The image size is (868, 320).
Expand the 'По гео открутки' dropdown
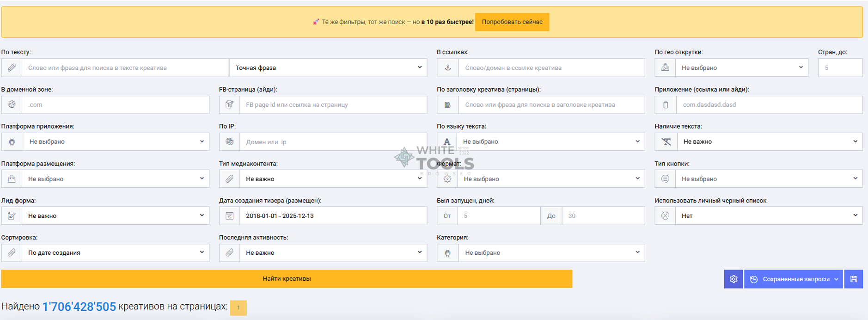click(x=741, y=68)
